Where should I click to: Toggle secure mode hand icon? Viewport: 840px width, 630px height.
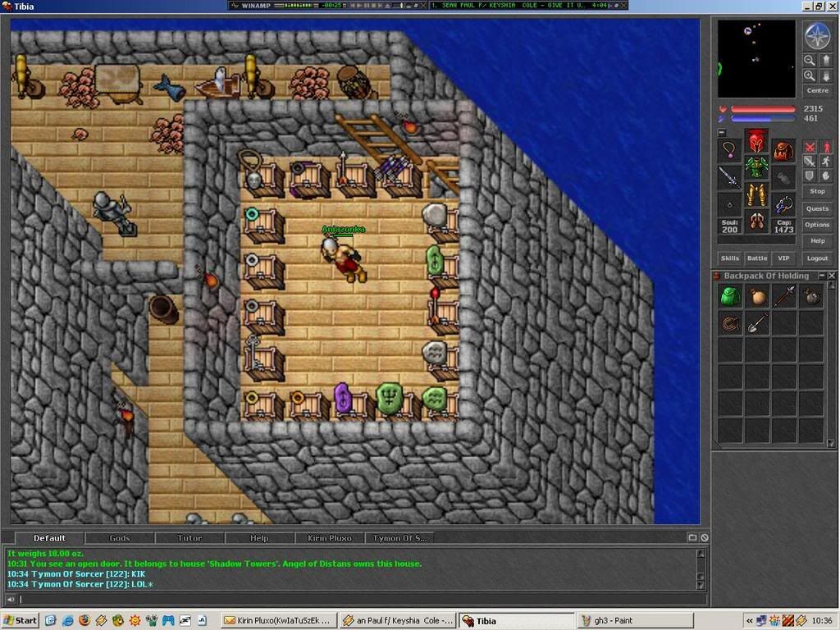(827, 176)
